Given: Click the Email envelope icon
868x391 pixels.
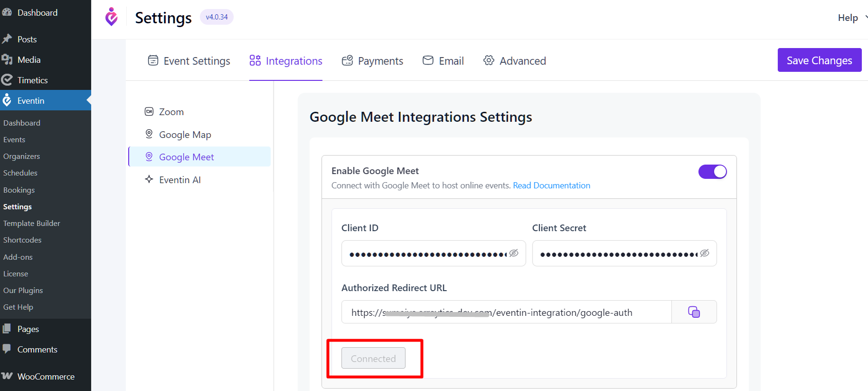Looking at the screenshot, I should pos(428,60).
